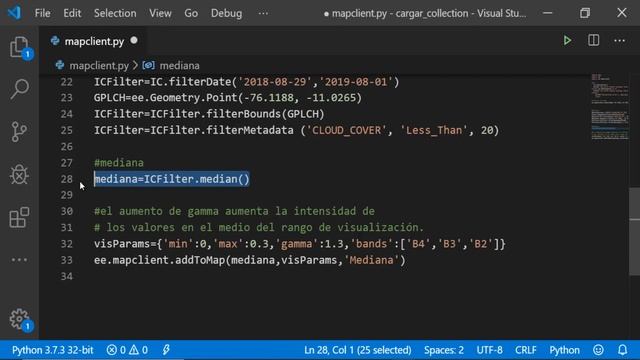Click errors count icon in status bar
This screenshot has height=360, width=640.
point(111,350)
